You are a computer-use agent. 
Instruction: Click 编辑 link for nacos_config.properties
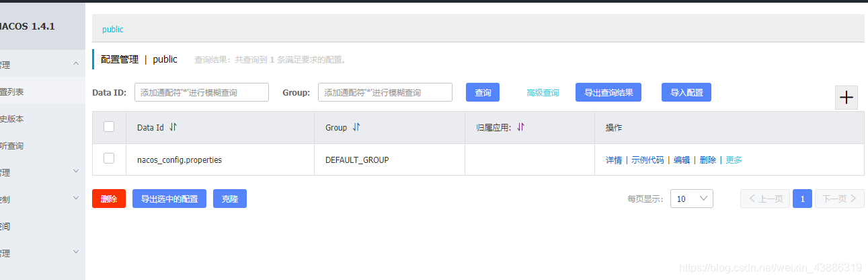[x=682, y=160]
